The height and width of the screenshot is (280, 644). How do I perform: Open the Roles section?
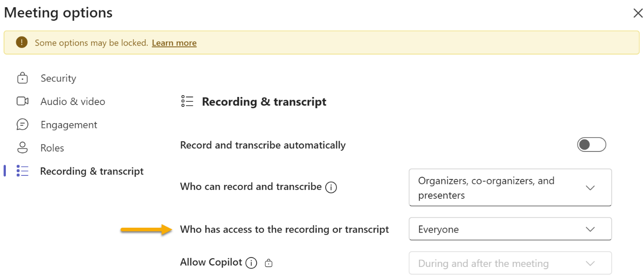pos(52,148)
